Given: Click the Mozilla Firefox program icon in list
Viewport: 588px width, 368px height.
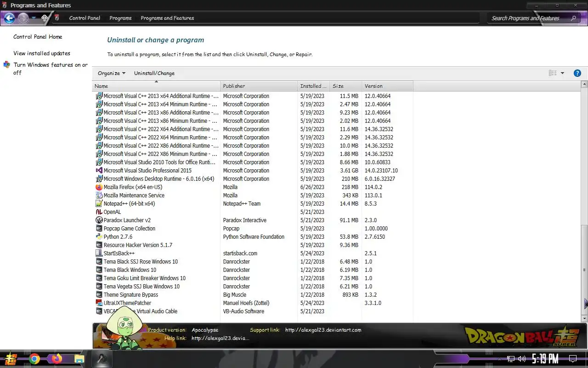Looking at the screenshot, I should (99, 187).
